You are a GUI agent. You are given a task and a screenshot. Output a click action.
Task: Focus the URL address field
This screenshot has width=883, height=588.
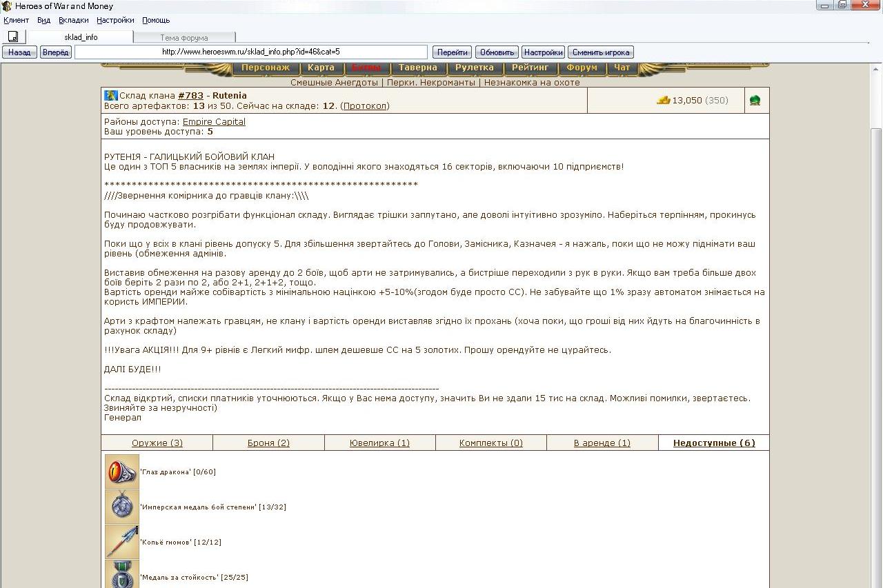point(251,52)
